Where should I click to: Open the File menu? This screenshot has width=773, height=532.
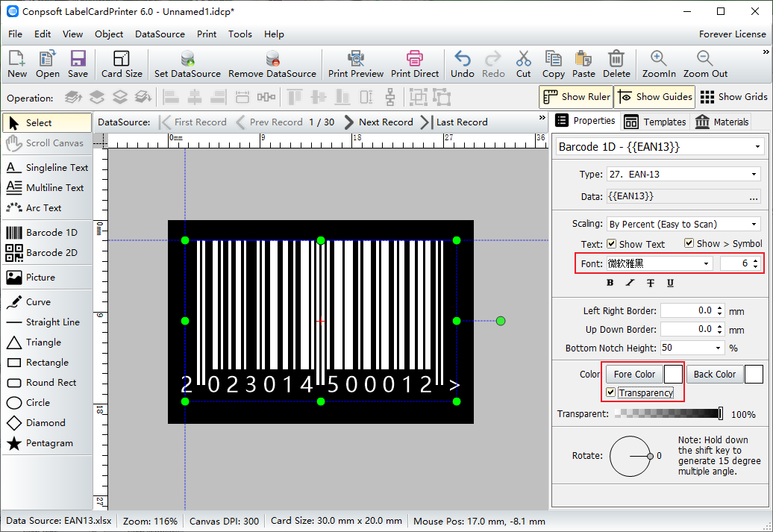pos(15,34)
